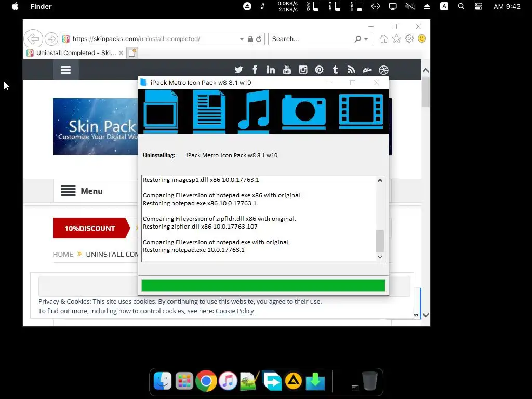Click the input source A icon

tap(444, 6)
